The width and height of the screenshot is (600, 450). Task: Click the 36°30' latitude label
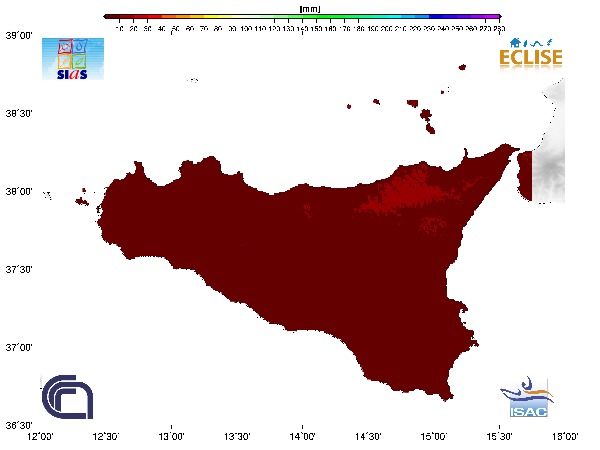(x=19, y=426)
